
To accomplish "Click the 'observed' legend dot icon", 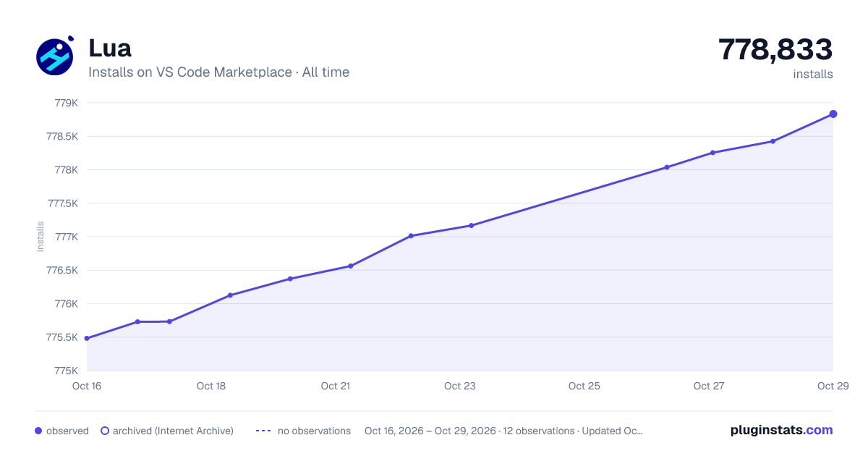I will click(38, 431).
